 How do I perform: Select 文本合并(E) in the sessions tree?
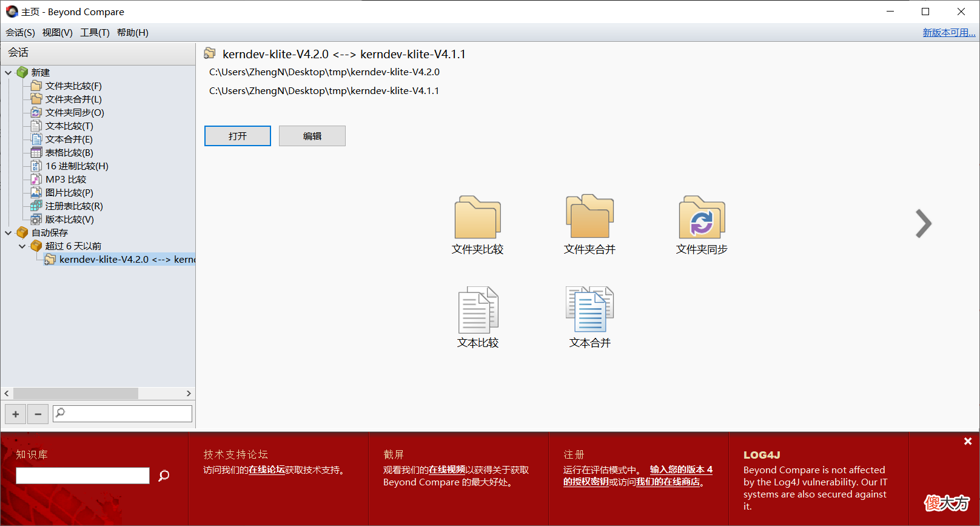point(69,140)
